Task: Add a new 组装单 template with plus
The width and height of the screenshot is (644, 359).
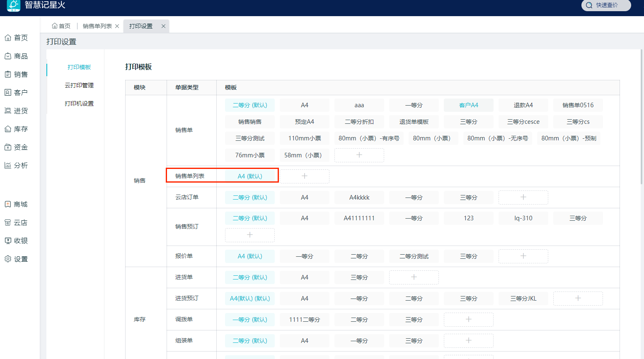Action: [469, 340]
